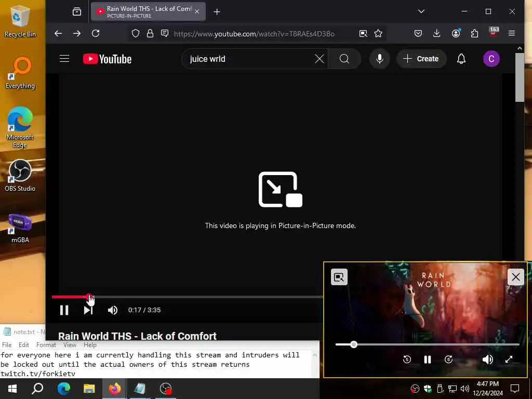Switch to OBS Studio in taskbar
This screenshot has height=399, width=532.
166,389
